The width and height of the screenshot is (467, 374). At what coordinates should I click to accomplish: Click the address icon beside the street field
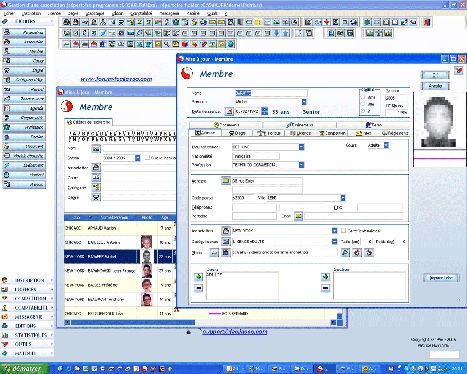pos(226,181)
